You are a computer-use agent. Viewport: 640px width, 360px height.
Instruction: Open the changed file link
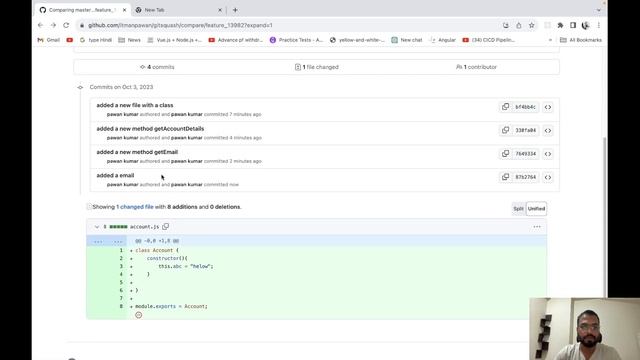tap(137, 207)
